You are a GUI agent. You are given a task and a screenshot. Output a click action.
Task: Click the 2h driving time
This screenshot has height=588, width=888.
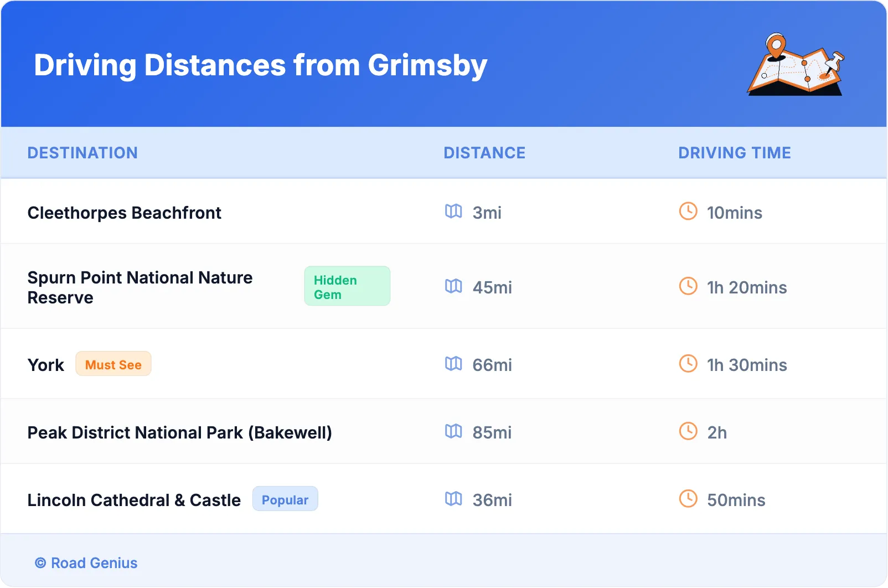pyautogui.click(x=717, y=432)
